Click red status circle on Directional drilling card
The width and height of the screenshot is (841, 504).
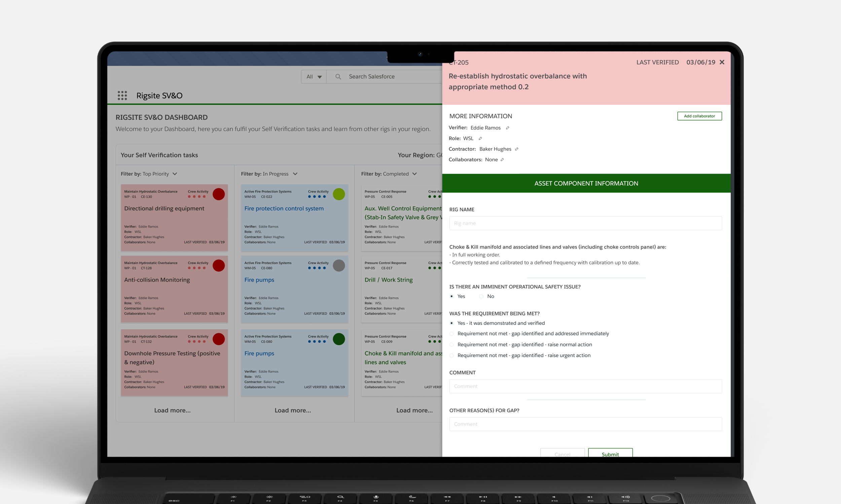point(219,194)
